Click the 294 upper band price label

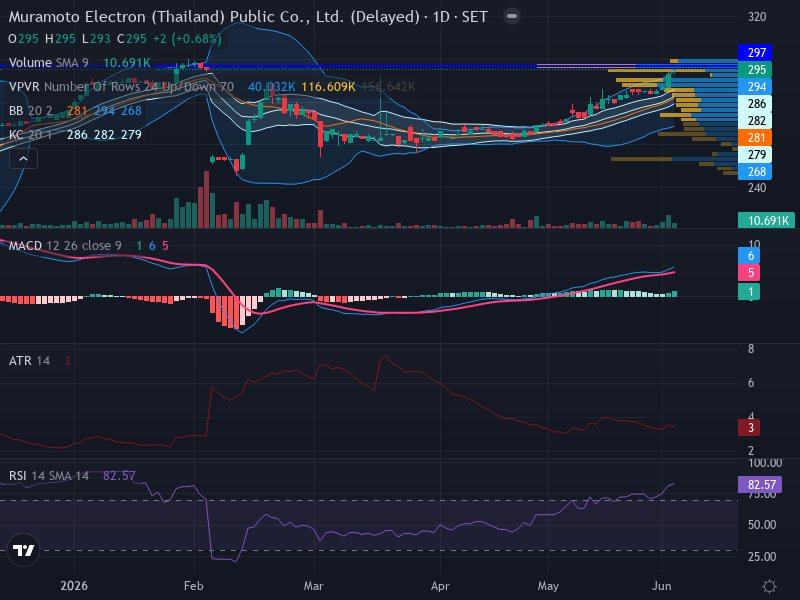click(755, 87)
